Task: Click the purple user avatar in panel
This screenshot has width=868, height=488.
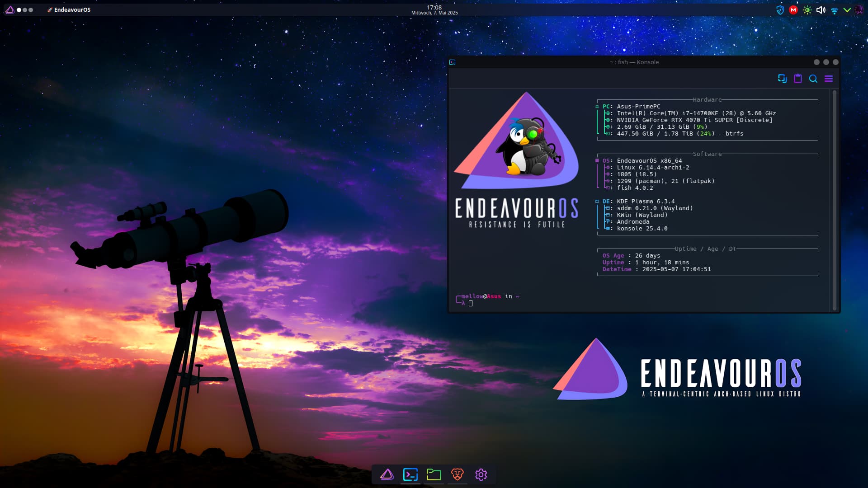Action: coord(859,10)
